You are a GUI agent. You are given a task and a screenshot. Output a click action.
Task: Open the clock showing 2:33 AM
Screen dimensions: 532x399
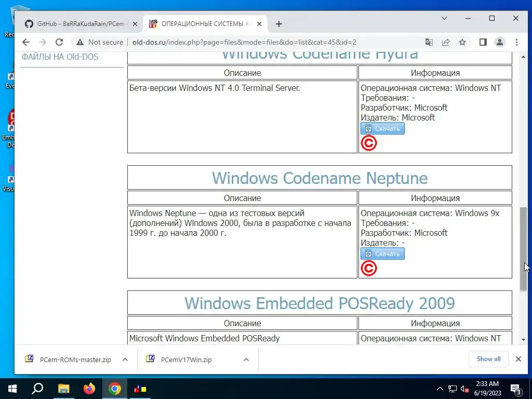click(x=487, y=389)
